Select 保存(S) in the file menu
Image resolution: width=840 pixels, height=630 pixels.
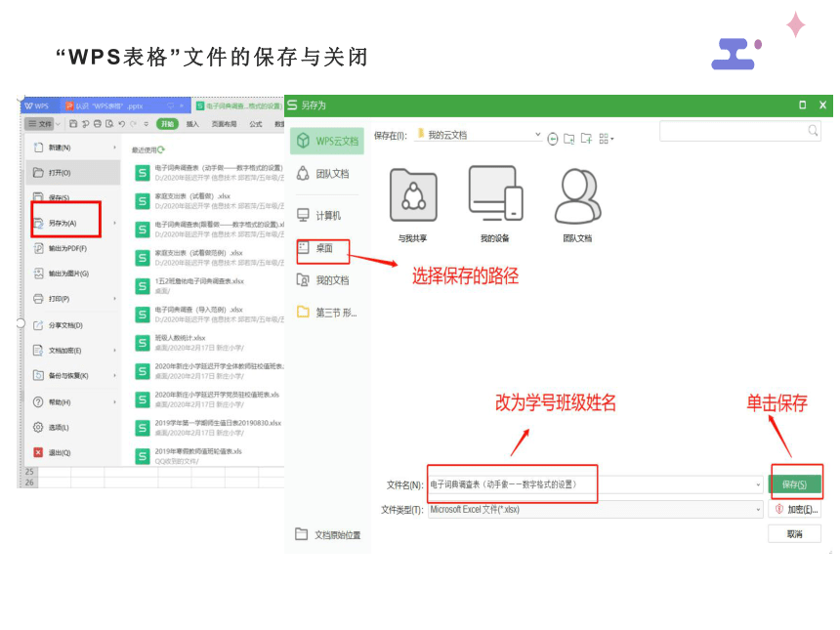click(x=73, y=197)
